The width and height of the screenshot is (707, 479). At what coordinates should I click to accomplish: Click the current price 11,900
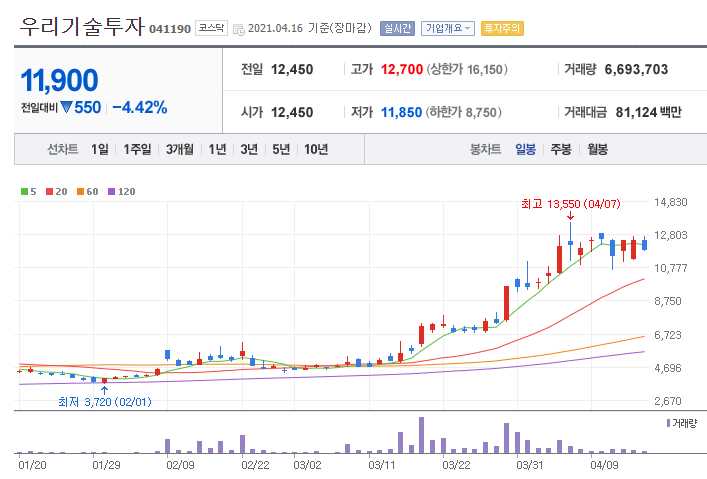(x=59, y=80)
